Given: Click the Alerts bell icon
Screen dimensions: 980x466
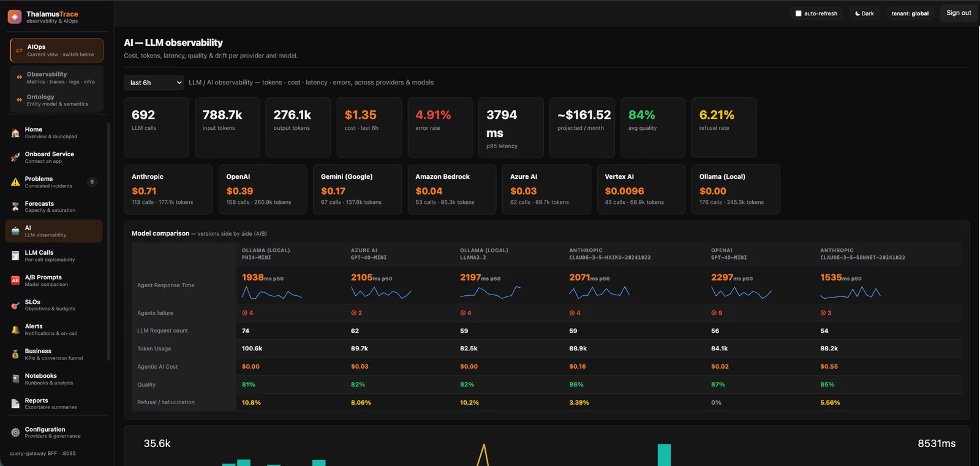Looking at the screenshot, I should pyautogui.click(x=15, y=329).
